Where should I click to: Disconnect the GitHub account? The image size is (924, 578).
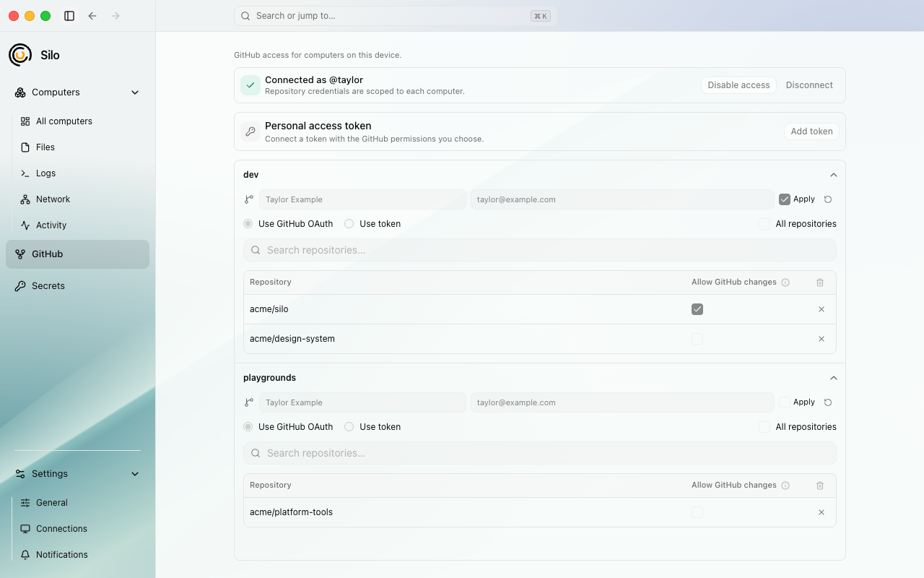pyautogui.click(x=809, y=85)
